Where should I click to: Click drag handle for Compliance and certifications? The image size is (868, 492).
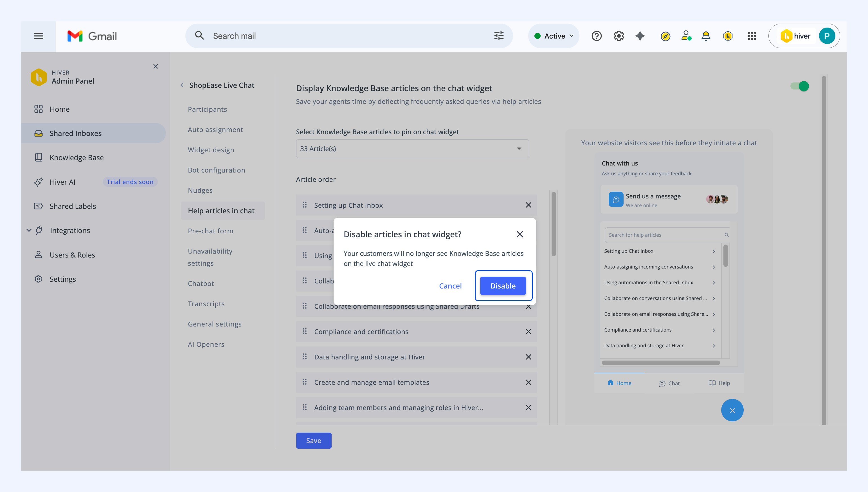tap(305, 331)
